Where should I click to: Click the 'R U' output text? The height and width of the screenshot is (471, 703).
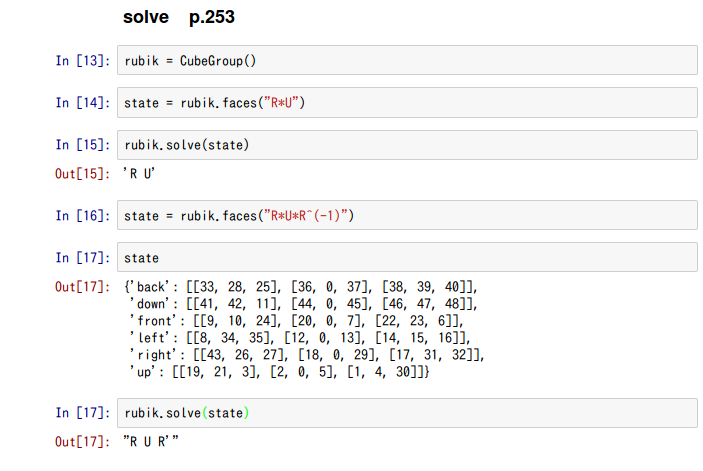tap(139, 173)
